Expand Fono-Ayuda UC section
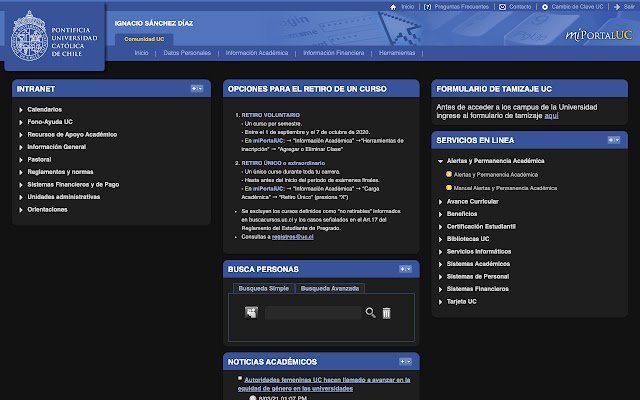Screen dimensions: 640x400 click(20, 122)
